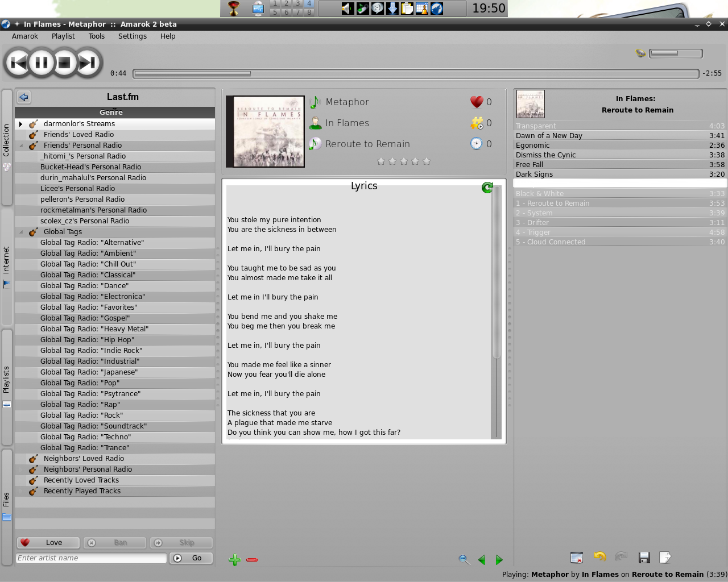Click the Ban button

coord(115,543)
